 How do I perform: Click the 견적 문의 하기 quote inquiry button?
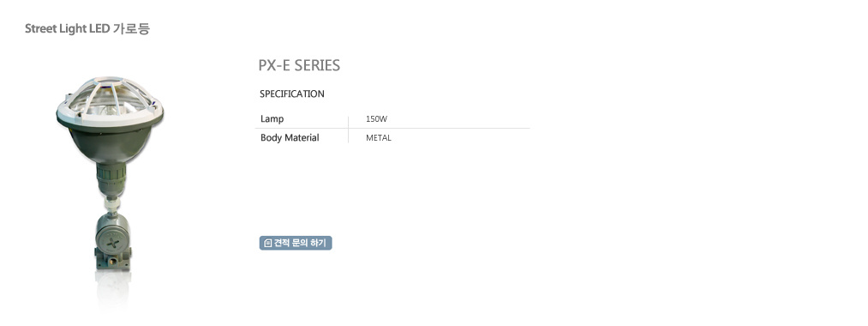pyautogui.click(x=296, y=243)
